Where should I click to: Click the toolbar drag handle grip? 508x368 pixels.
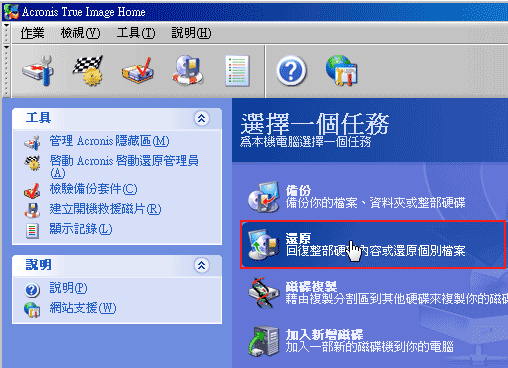tap(7, 71)
